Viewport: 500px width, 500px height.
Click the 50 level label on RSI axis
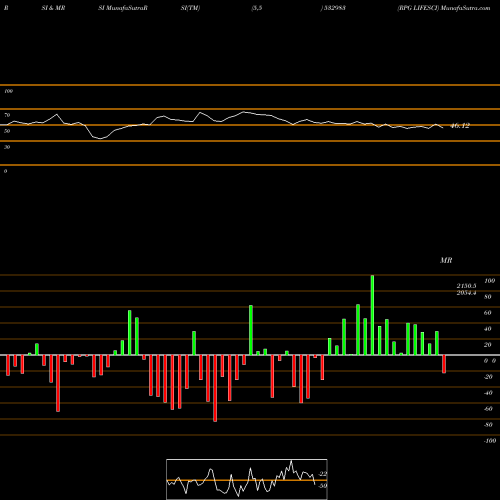click(7, 131)
